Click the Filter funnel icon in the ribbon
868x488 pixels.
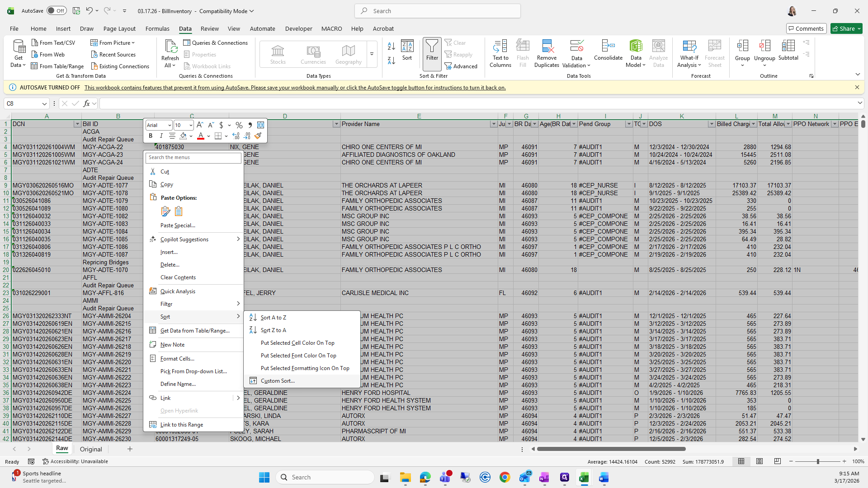432,46
